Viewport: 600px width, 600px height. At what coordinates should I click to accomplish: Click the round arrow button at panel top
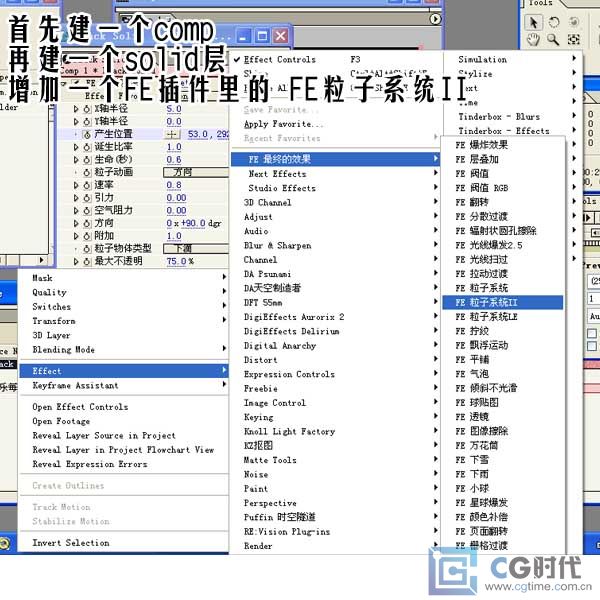[435, 19]
